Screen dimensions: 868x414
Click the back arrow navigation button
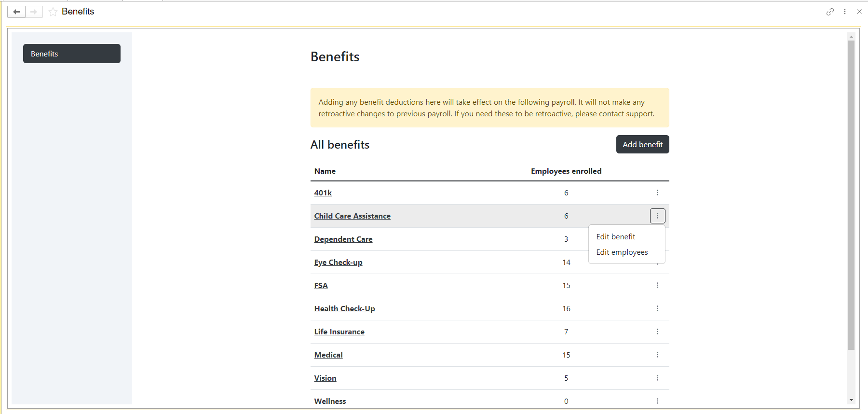pyautogui.click(x=16, y=12)
